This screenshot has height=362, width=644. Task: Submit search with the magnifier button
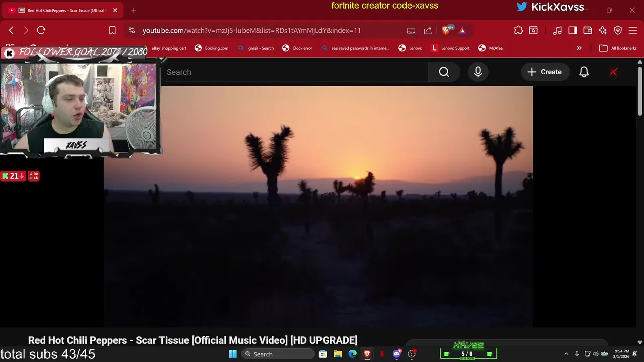coord(444,72)
